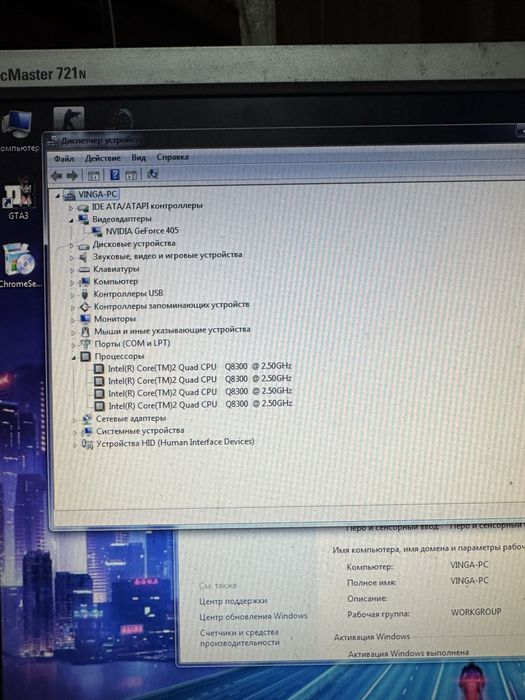Select the VINGA-PC root node

[x=97, y=194]
